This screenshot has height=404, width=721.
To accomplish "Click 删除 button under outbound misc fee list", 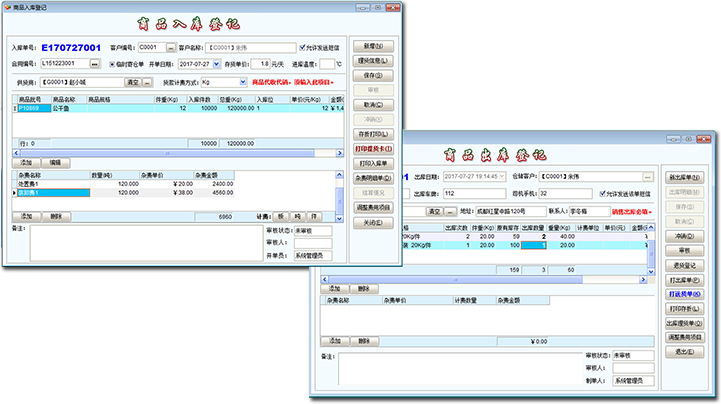I will point(364,341).
